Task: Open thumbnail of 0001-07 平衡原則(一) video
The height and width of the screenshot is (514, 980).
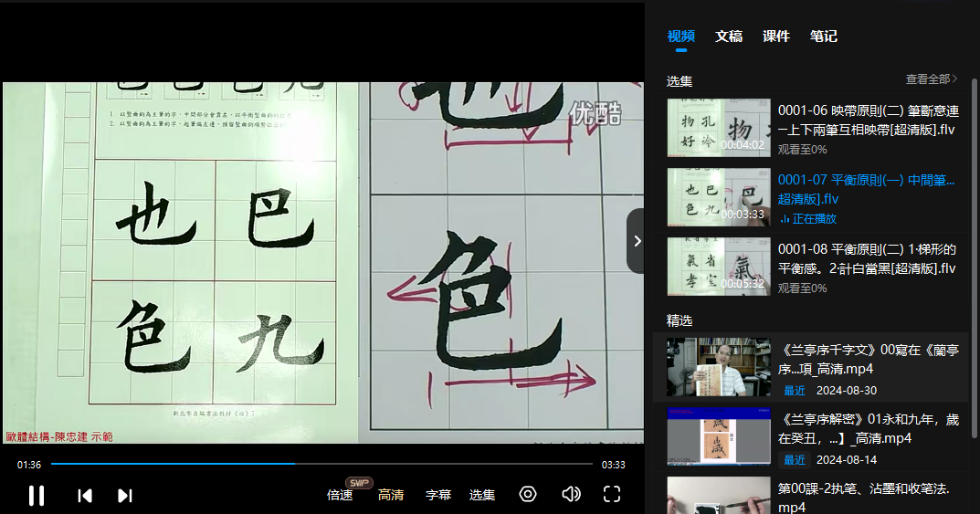Action: click(x=719, y=196)
